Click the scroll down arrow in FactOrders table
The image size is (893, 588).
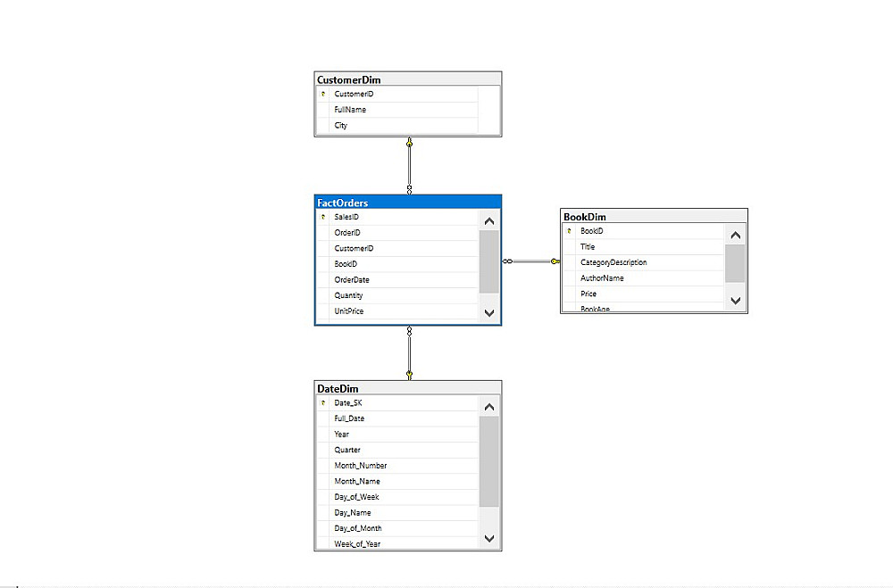(489, 312)
